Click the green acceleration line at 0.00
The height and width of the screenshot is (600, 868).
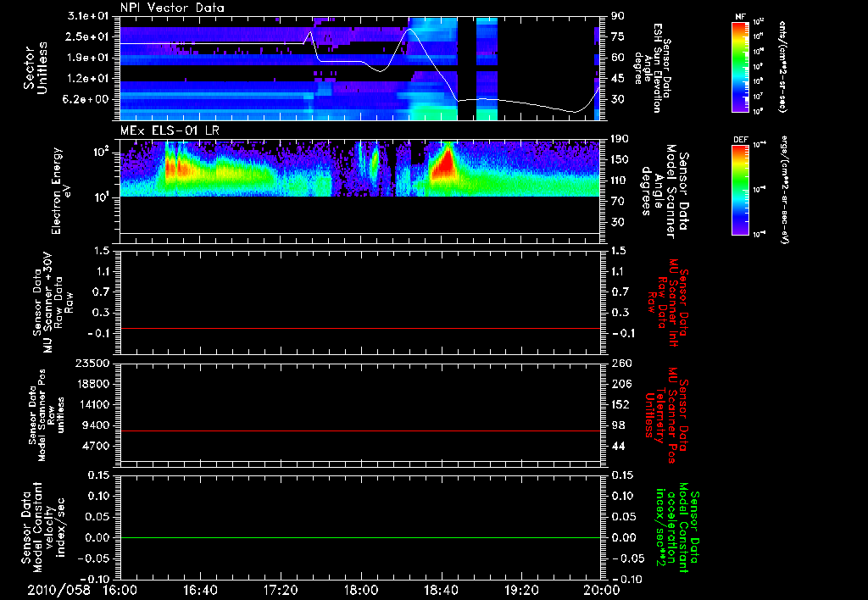(x=360, y=537)
